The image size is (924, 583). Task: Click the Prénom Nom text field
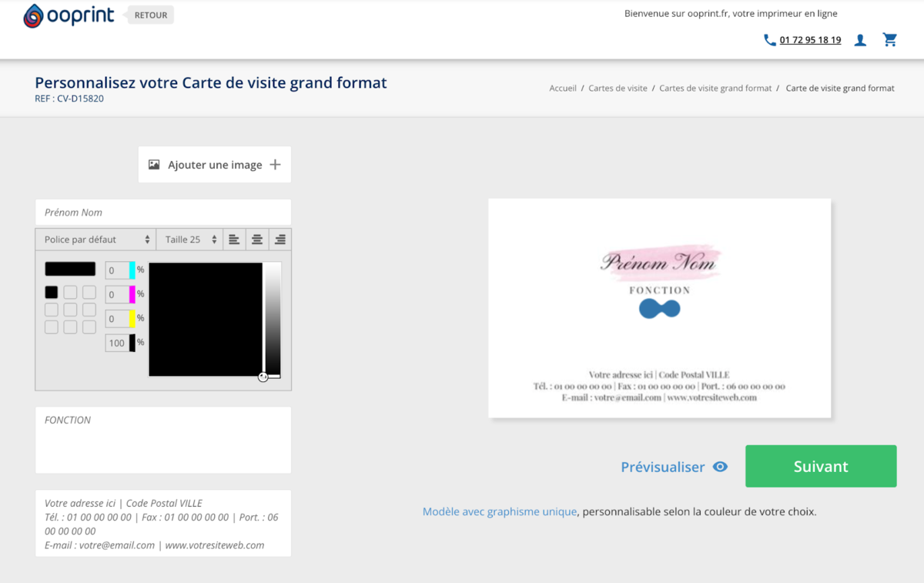point(163,212)
